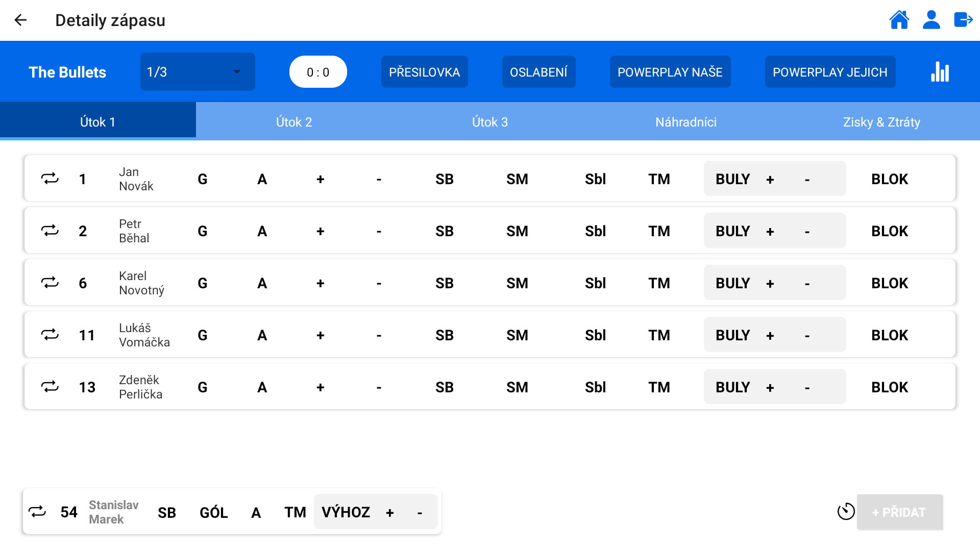The height and width of the screenshot is (551, 980).
Task: Add a won BULY plus for Lukáš Vomáčka
Action: click(770, 335)
